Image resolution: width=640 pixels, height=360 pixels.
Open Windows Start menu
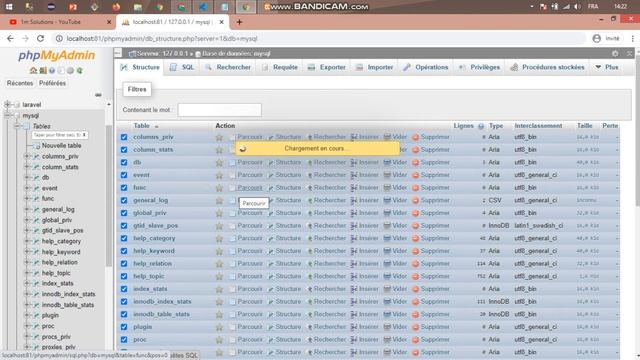(9, 7)
